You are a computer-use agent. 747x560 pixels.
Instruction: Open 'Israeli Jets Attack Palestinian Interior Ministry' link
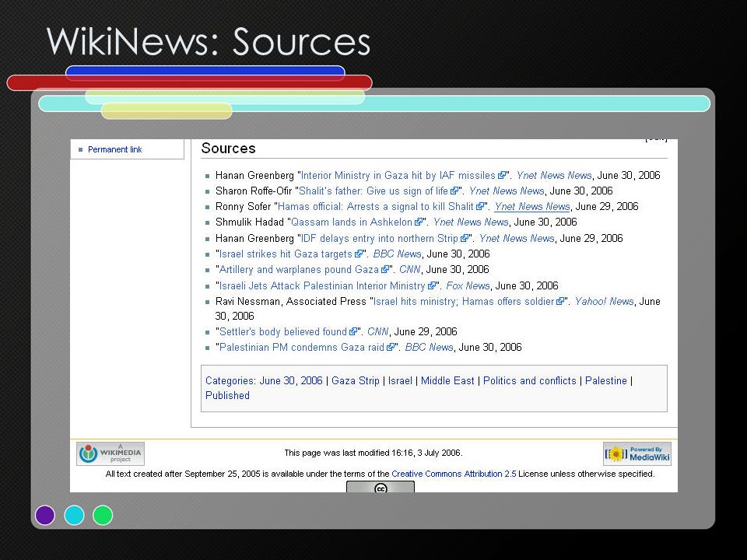pos(322,285)
